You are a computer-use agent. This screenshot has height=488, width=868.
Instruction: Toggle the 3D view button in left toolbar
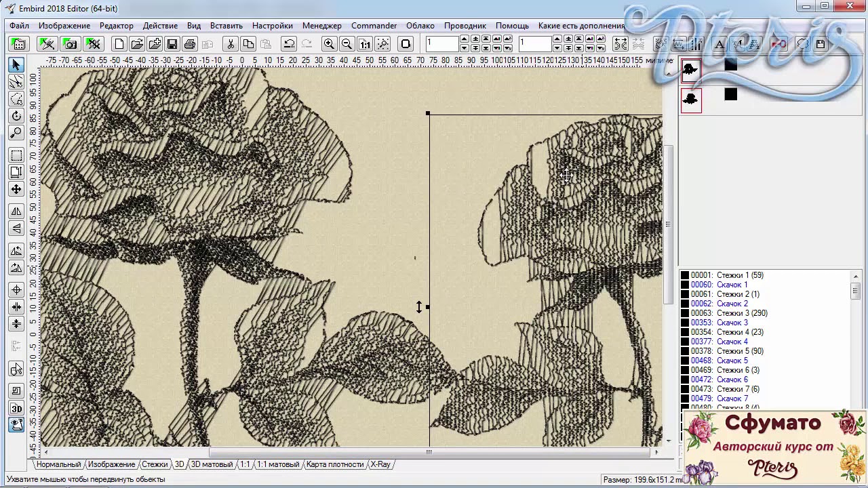16,408
